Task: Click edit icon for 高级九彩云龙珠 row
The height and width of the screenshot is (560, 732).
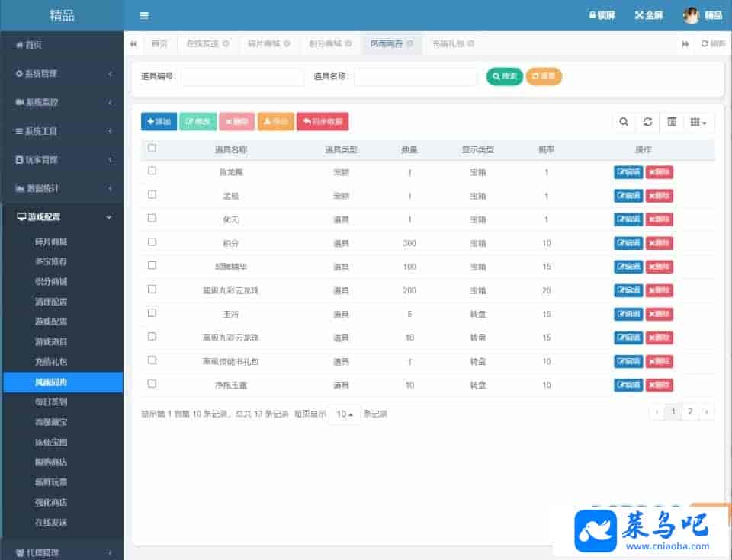Action: coord(628,338)
